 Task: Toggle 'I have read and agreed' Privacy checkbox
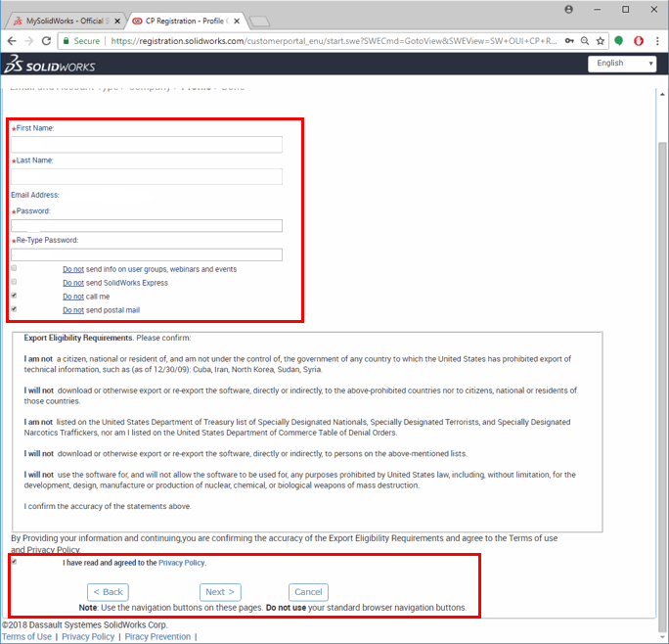14,562
